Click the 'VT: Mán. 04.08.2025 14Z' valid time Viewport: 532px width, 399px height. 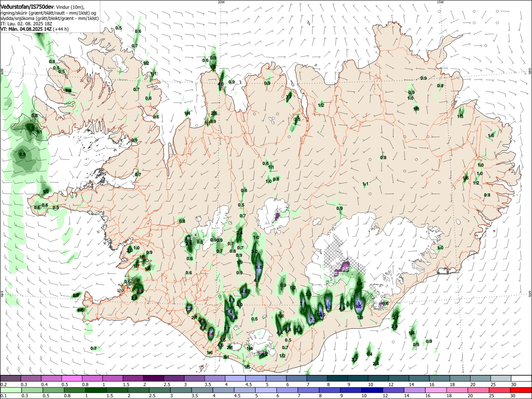tap(25, 29)
